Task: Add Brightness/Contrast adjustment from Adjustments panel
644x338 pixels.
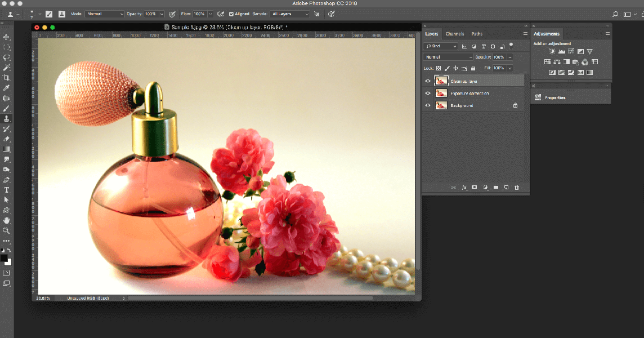Action: pos(552,52)
